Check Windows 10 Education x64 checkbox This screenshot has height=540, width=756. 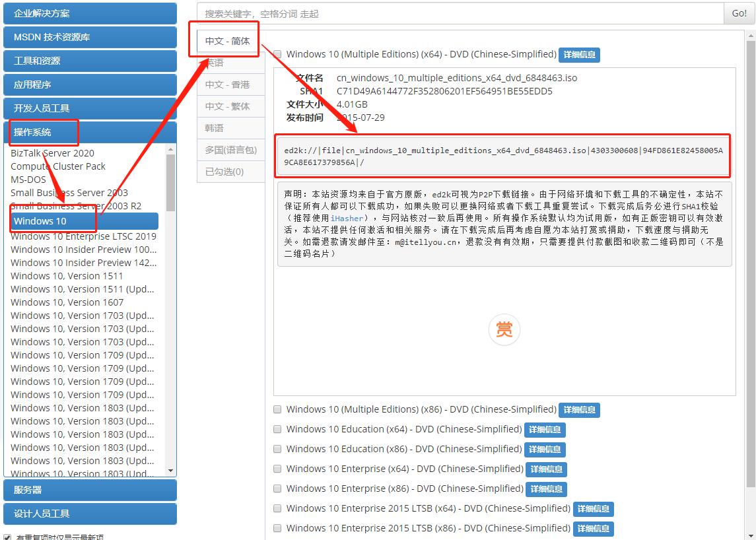point(277,429)
